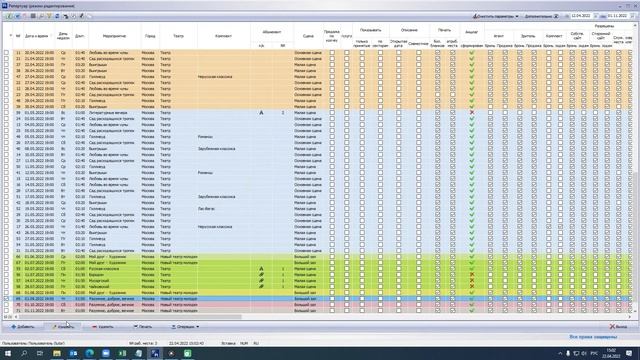Open search with the magnifier toolbar icon
Viewport: 640px width, 360px height.
click(x=41, y=16)
